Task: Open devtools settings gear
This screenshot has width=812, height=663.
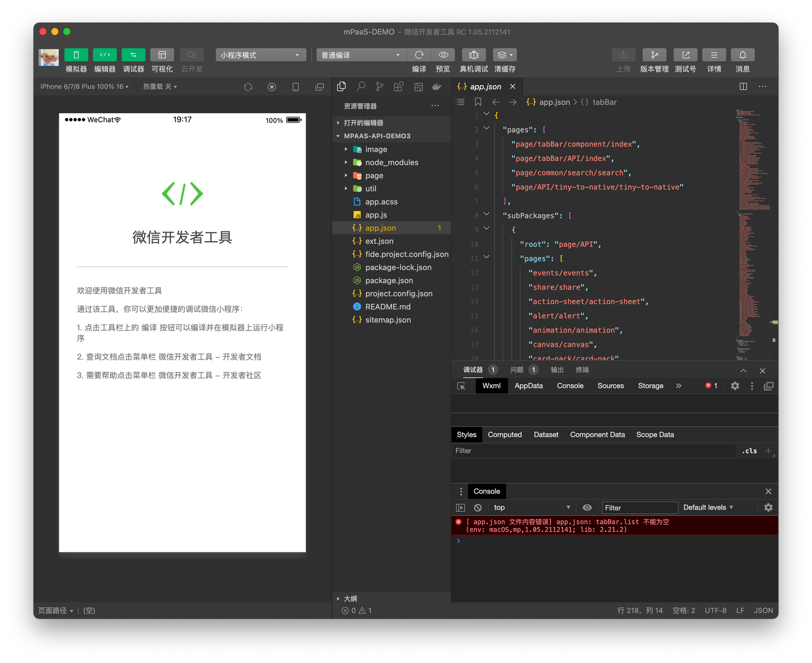Action: [735, 386]
